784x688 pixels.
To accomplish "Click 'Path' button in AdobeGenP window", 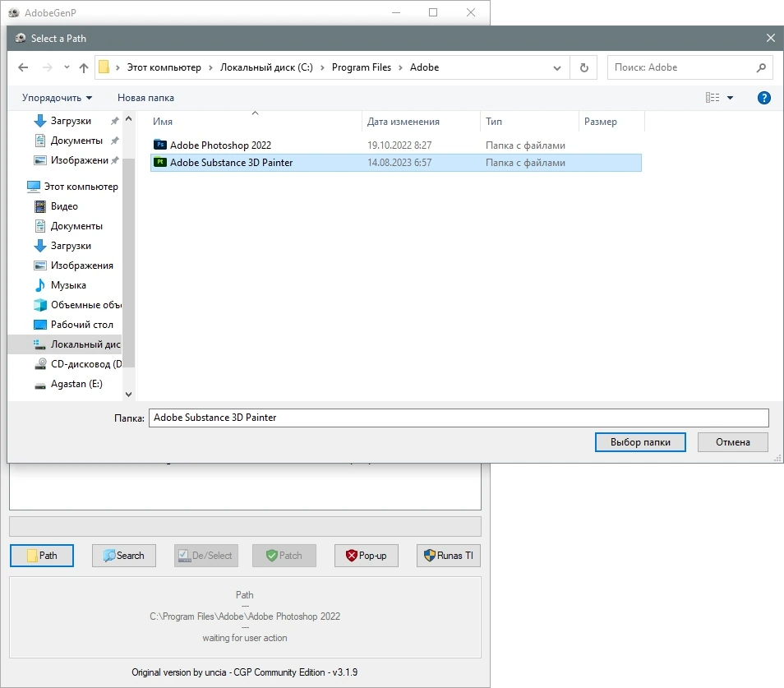I will tap(41, 556).
